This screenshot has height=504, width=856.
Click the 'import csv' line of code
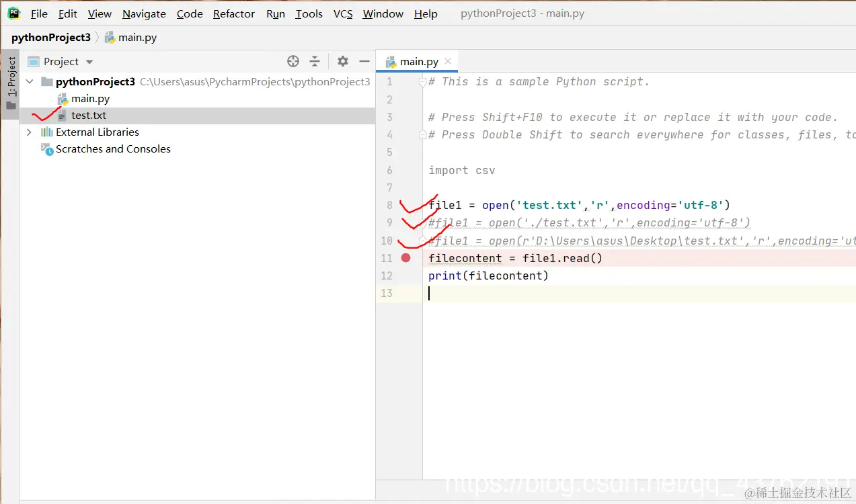(x=462, y=170)
